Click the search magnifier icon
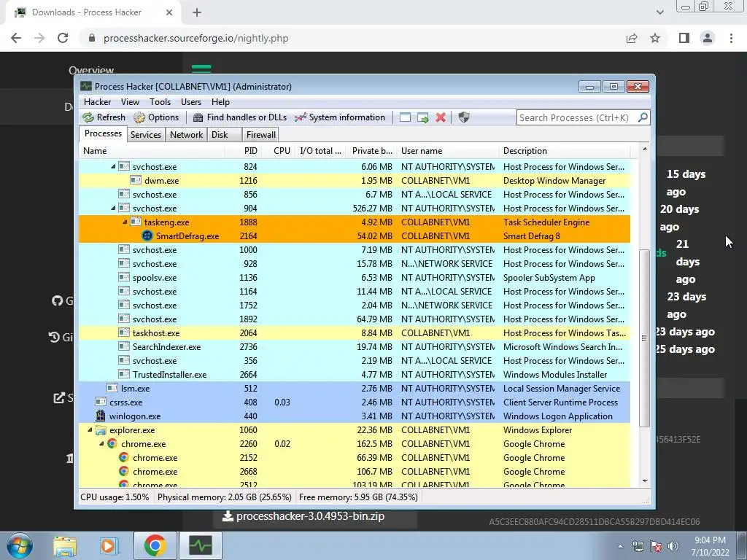This screenshot has width=747, height=560. [643, 117]
